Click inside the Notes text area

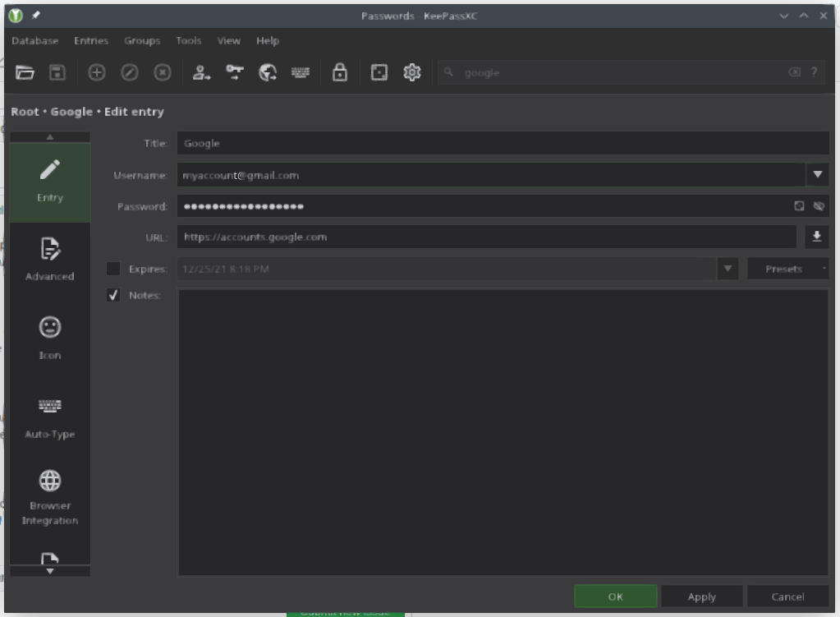coord(503,432)
